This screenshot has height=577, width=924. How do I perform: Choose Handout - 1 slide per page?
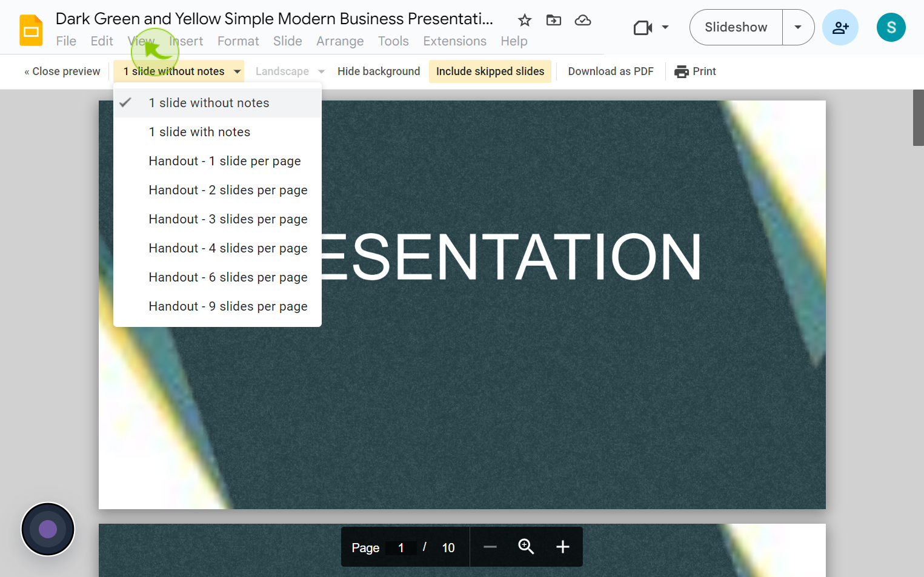pyautogui.click(x=218, y=161)
